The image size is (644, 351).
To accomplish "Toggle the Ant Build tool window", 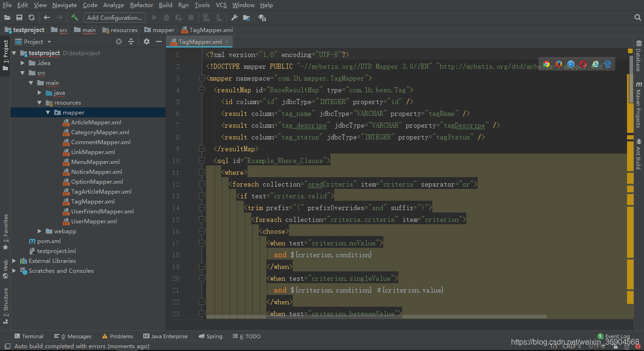I will coord(638,154).
